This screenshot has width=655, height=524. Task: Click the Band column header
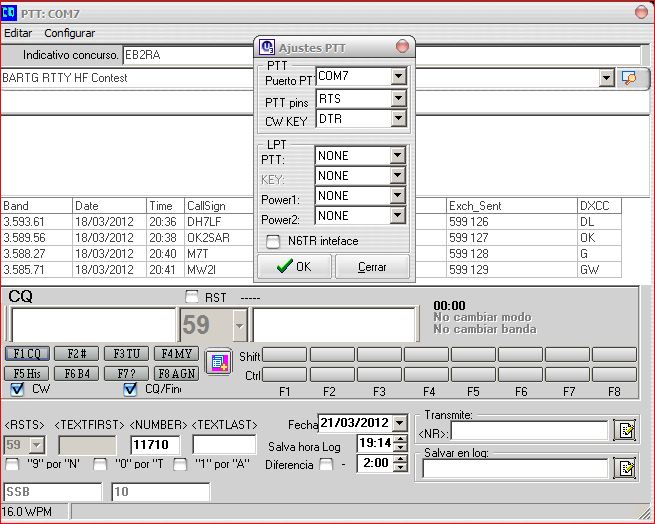37,206
